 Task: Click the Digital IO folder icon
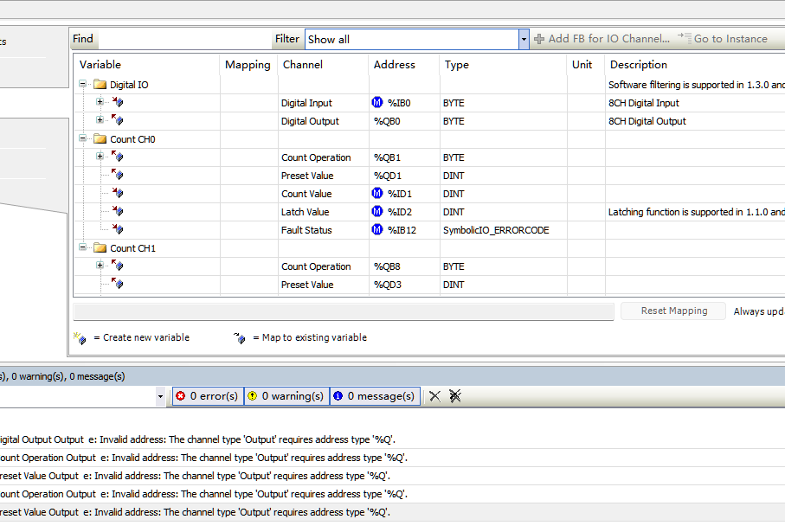100,85
